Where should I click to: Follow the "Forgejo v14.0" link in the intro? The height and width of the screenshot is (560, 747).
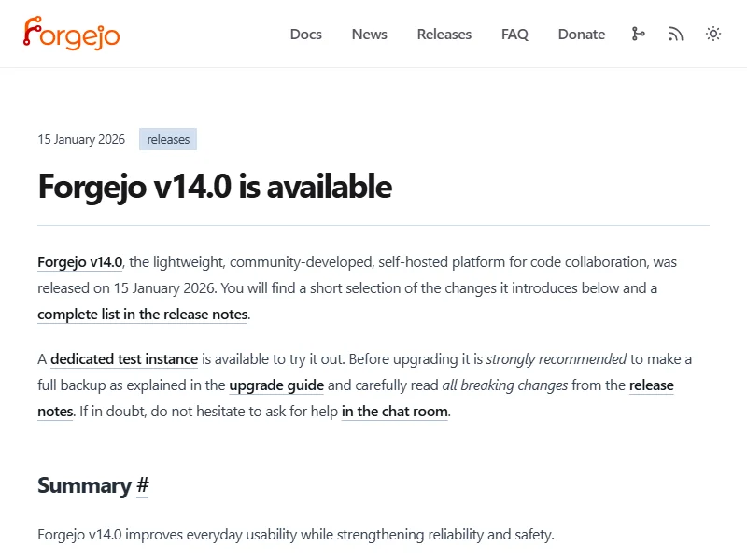pyautogui.click(x=80, y=262)
